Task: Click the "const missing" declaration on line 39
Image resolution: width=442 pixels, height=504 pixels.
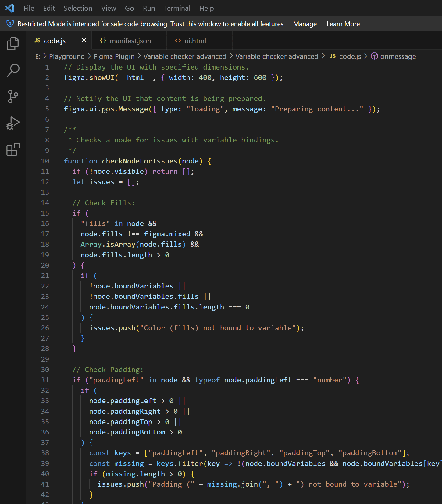Action: pos(116,463)
